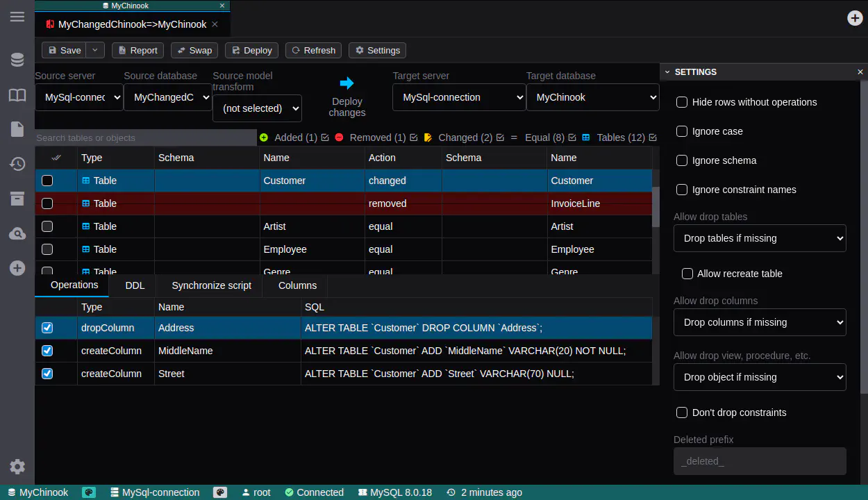Switch to the DDL tab
868x500 pixels.
point(135,285)
